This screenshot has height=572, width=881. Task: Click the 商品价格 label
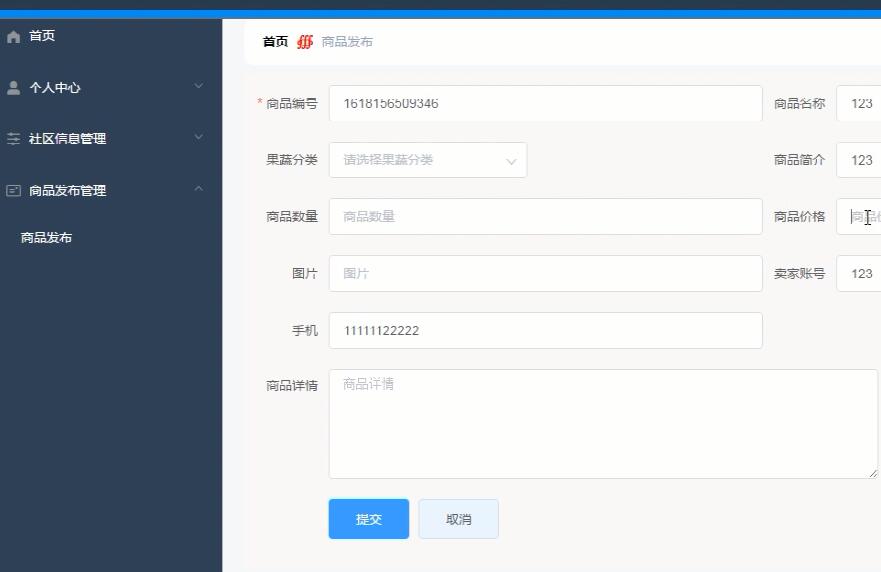[x=800, y=216]
